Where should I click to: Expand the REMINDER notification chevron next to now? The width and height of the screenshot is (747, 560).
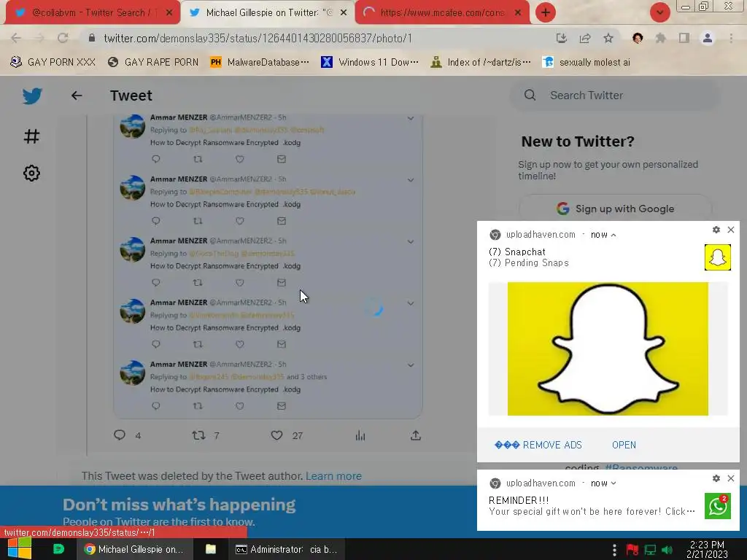tap(613, 483)
